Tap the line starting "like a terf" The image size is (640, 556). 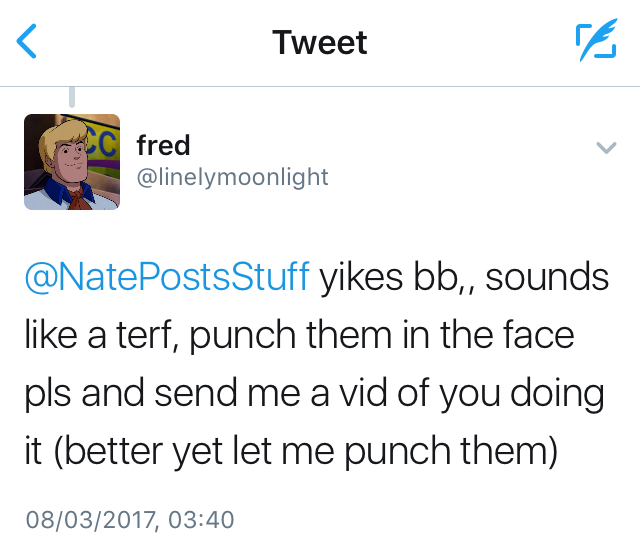point(300,335)
